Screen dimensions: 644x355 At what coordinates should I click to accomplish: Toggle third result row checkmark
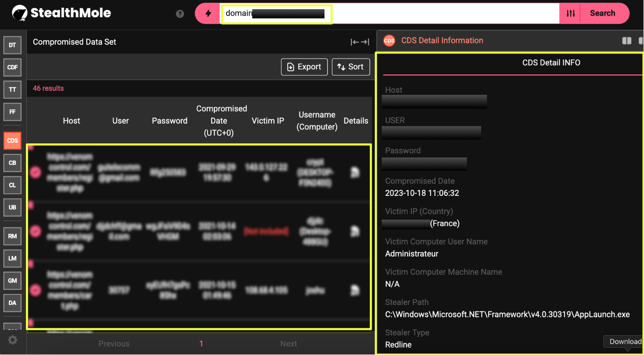[x=36, y=290]
